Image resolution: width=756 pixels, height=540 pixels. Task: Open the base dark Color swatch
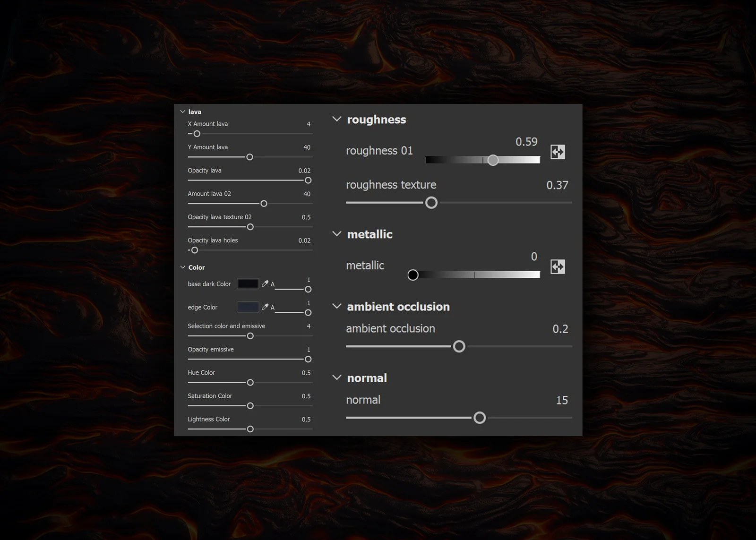point(249,283)
